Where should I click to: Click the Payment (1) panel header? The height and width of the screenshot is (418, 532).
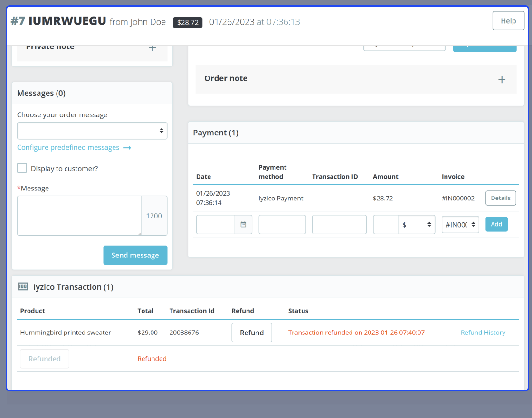(216, 133)
